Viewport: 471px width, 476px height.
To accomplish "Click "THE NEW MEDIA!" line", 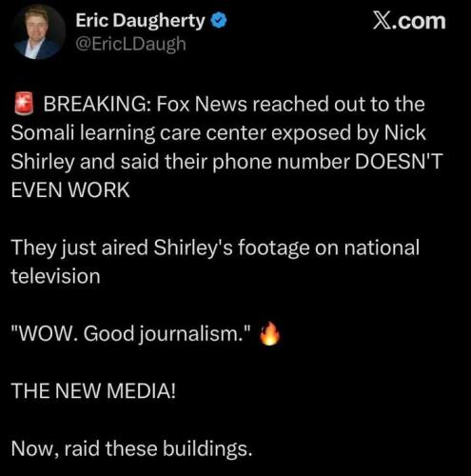I will click(x=93, y=390).
